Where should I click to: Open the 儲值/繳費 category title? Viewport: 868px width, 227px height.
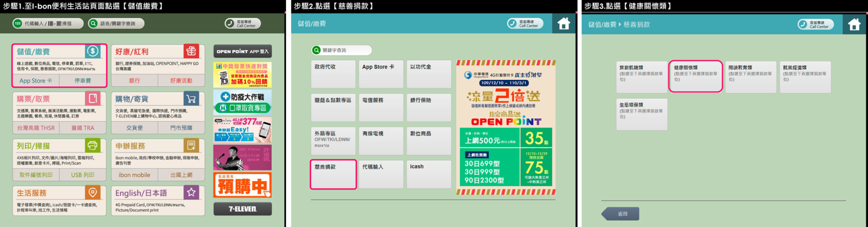pos(33,52)
